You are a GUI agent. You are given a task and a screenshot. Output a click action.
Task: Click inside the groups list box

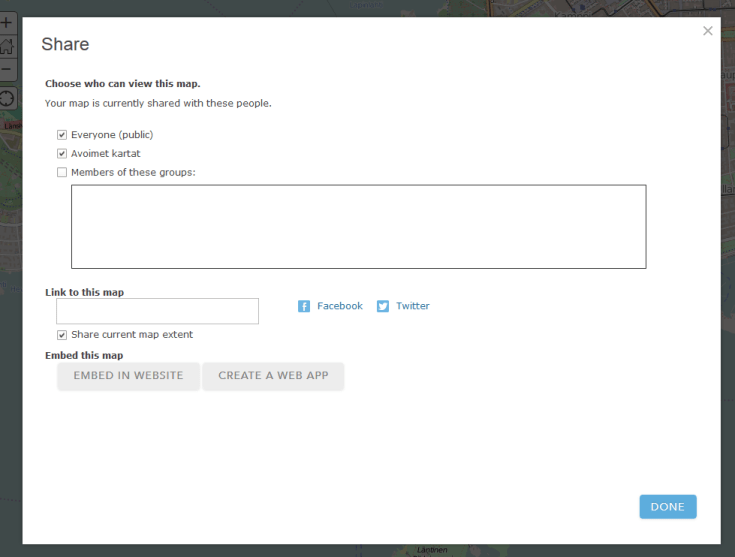[x=358, y=226]
